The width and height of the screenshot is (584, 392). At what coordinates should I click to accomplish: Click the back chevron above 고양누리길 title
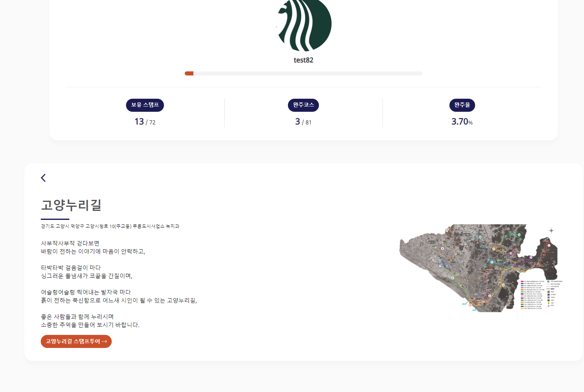tap(43, 178)
